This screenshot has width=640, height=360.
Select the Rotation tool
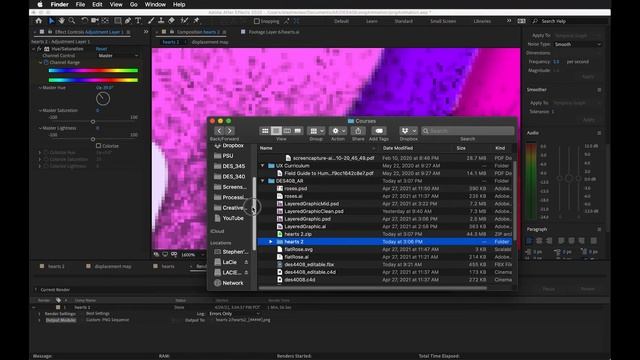84,20
